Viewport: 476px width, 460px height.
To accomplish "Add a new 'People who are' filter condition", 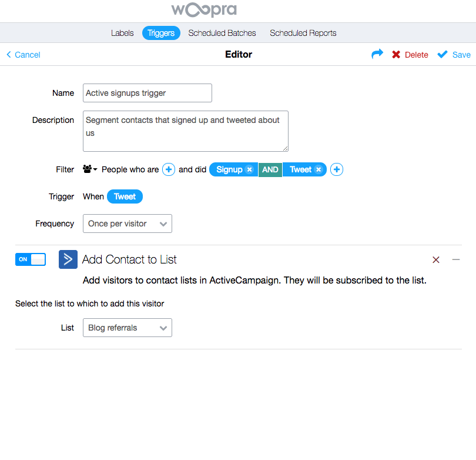I will [169, 169].
